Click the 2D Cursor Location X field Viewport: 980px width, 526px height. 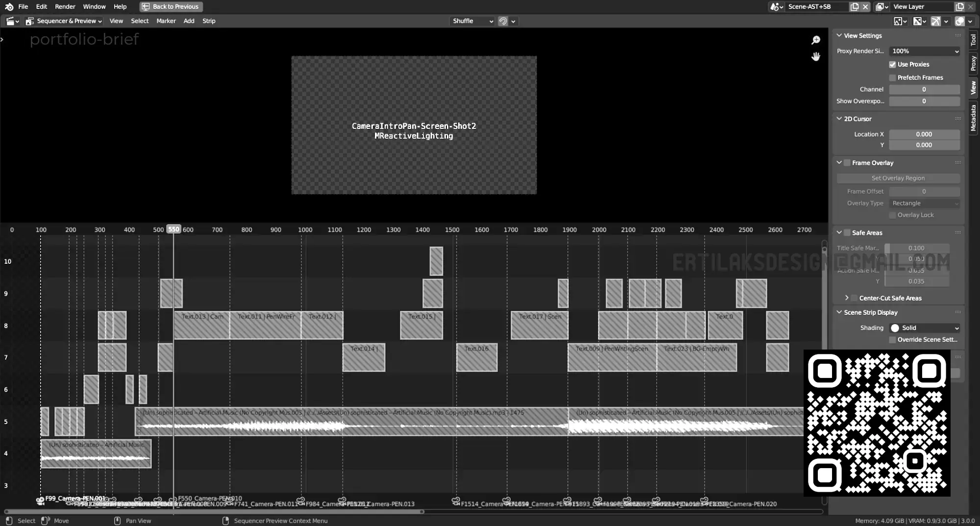[924, 134]
